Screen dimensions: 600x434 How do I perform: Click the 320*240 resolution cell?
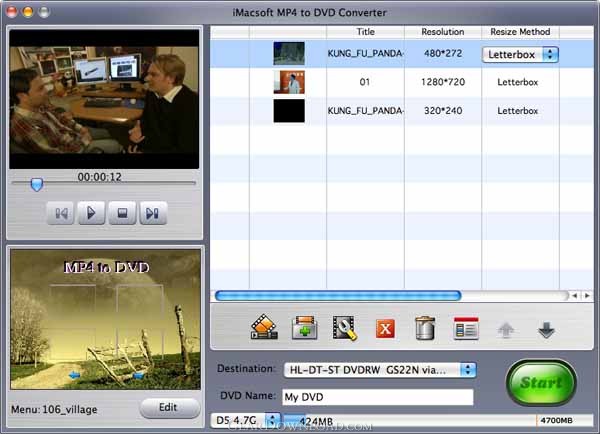443,111
